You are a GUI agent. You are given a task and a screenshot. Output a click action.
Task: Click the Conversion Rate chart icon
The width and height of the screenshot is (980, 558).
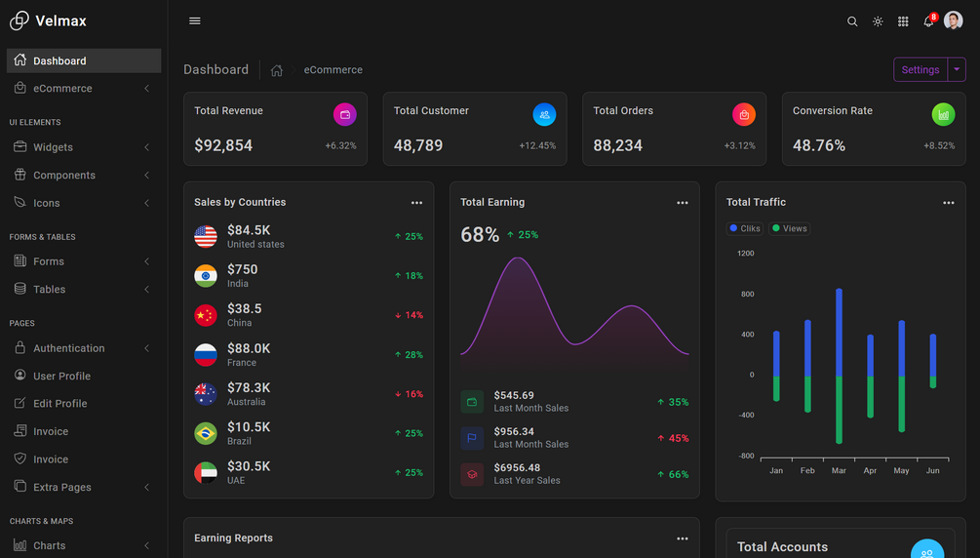(943, 114)
